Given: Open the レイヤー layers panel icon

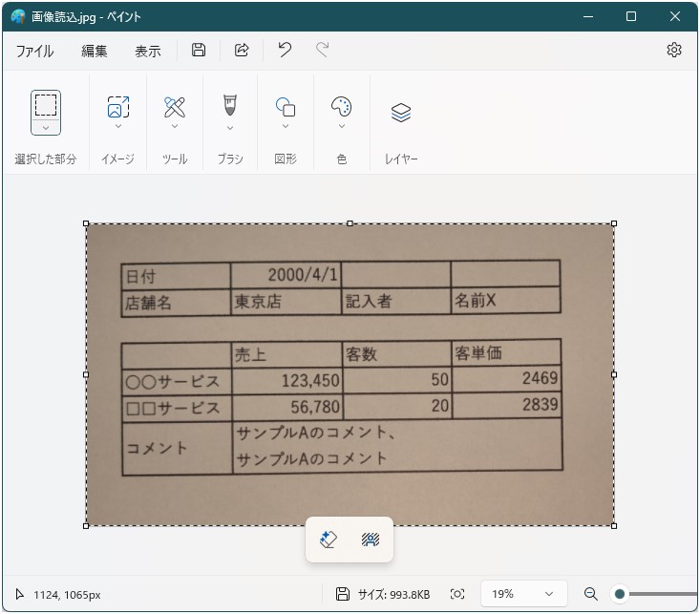Looking at the screenshot, I should pyautogui.click(x=401, y=112).
